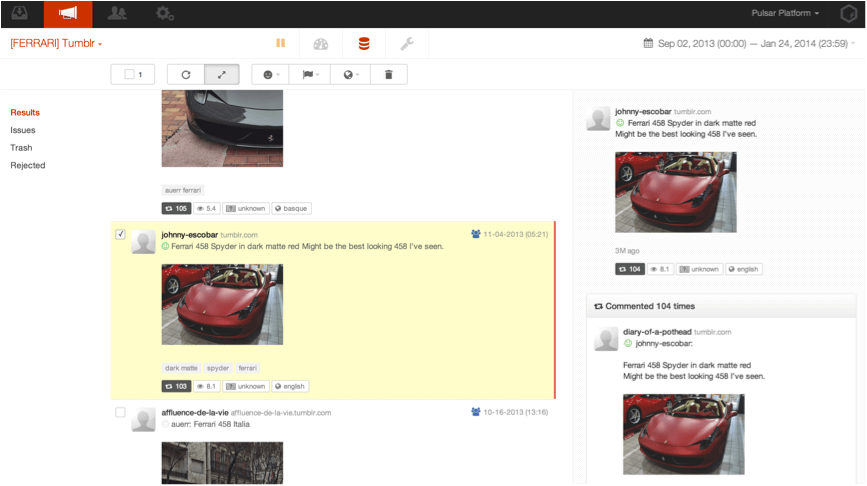
Task: Click the red Ferrari thumbnail in highlighted post
Action: tap(222, 304)
